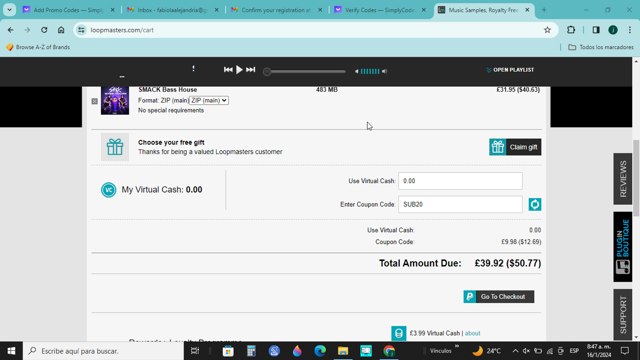
Task: Focus the Use Virtual Cash field
Action: 460,181
